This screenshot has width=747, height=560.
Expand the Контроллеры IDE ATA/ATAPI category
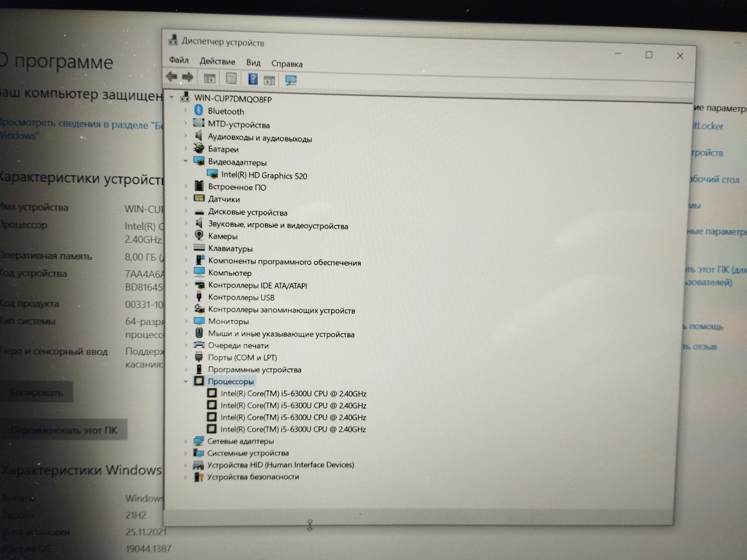[186, 284]
